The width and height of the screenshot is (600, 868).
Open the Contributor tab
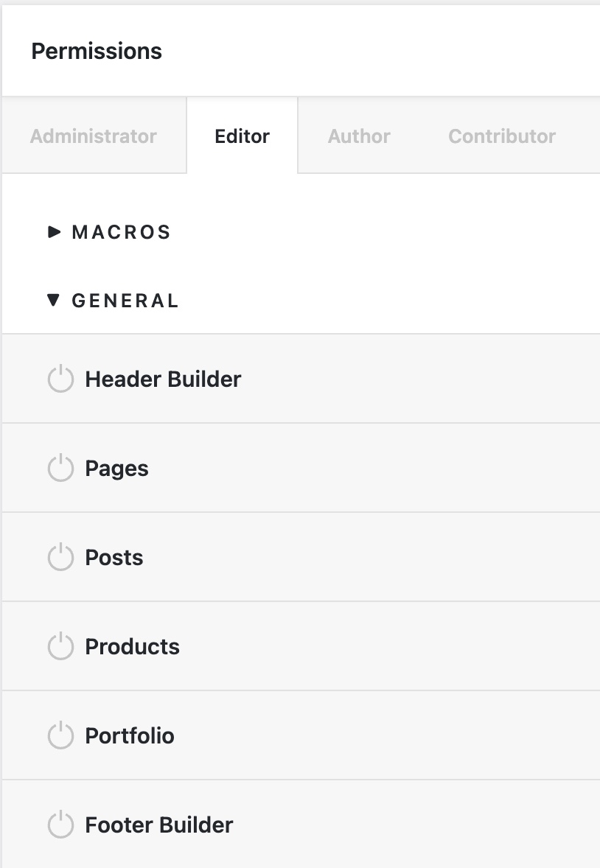(x=502, y=136)
